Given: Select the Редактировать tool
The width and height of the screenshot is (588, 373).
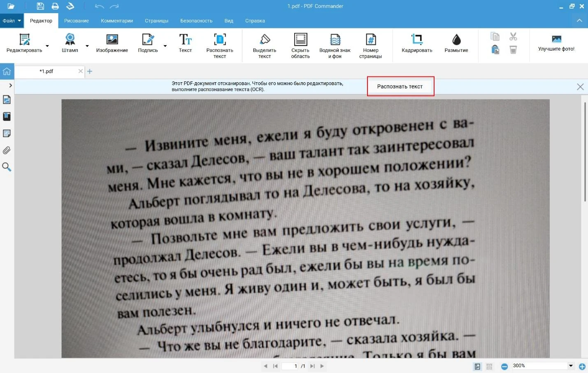Looking at the screenshot, I should pyautogui.click(x=24, y=44).
